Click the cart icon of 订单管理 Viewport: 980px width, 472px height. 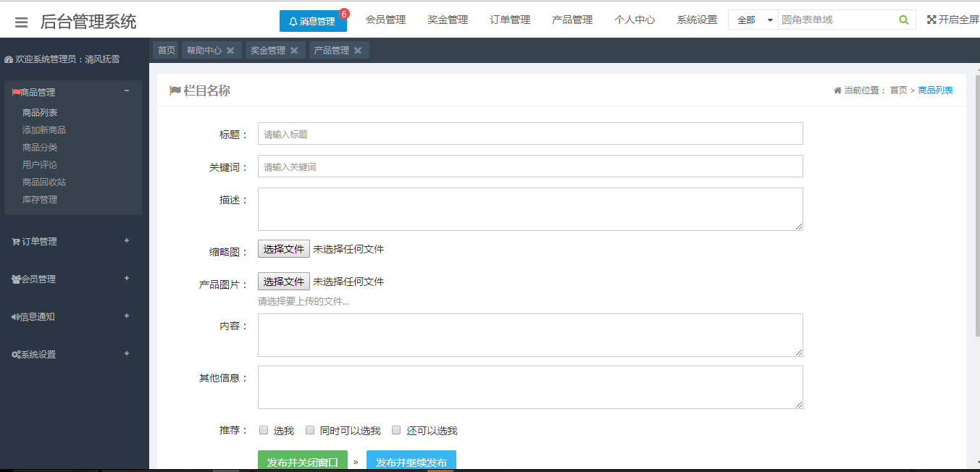click(x=16, y=242)
